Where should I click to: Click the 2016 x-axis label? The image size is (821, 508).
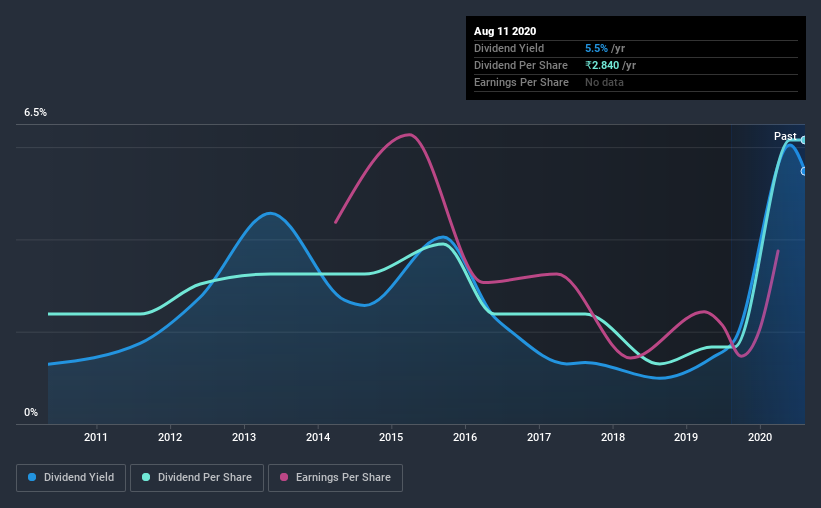(465, 437)
